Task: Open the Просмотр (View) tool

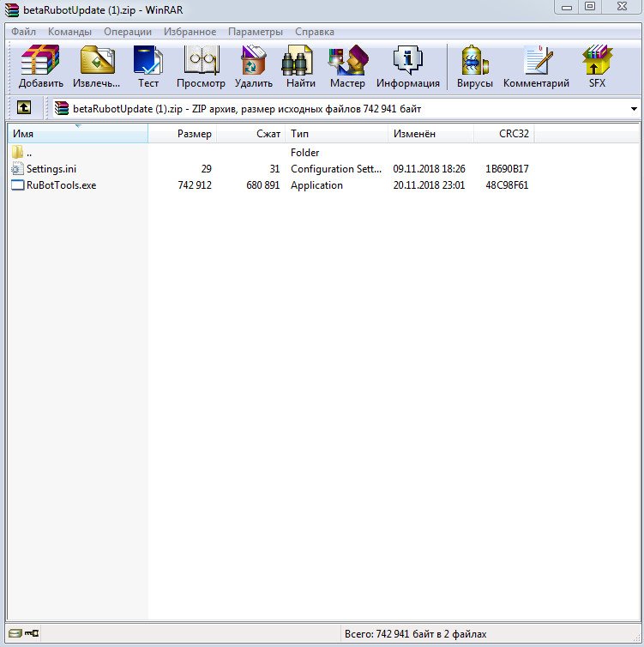Action: click(201, 67)
